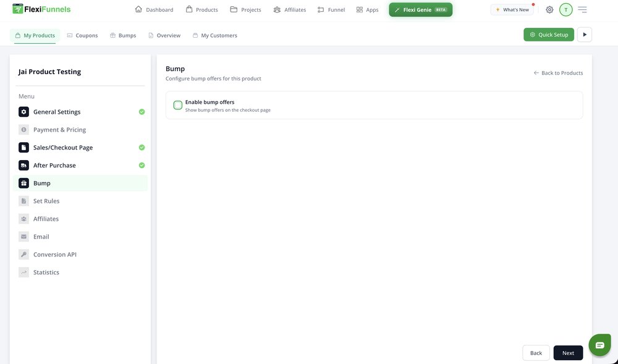618x364 pixels.
Task: Open Affiliates in top navigation bar
Action: point(290,9)
